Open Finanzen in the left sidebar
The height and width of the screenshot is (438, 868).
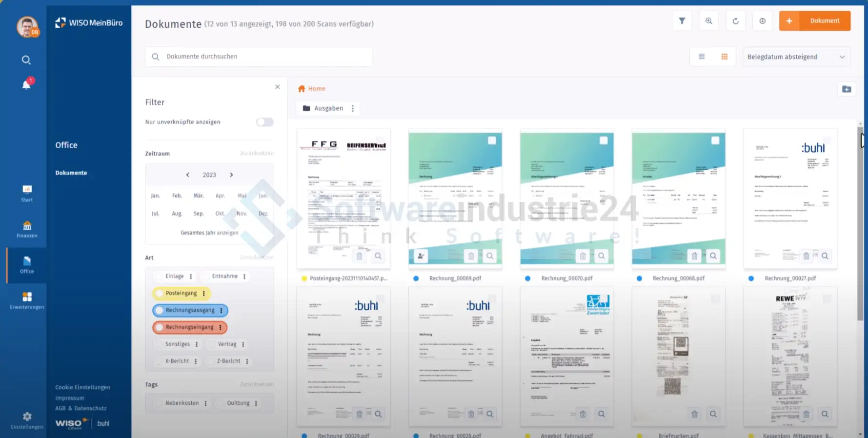pos(27,229)
